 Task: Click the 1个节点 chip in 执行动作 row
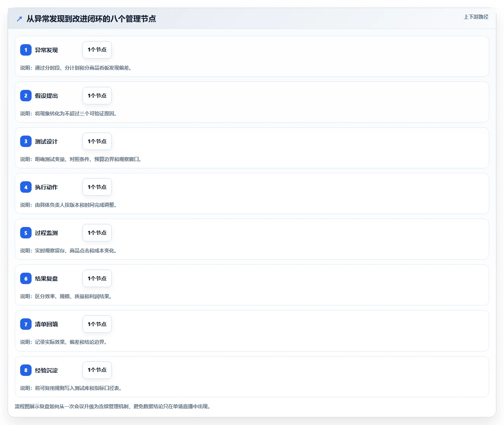pyautogui.click(x=97, y=187)
